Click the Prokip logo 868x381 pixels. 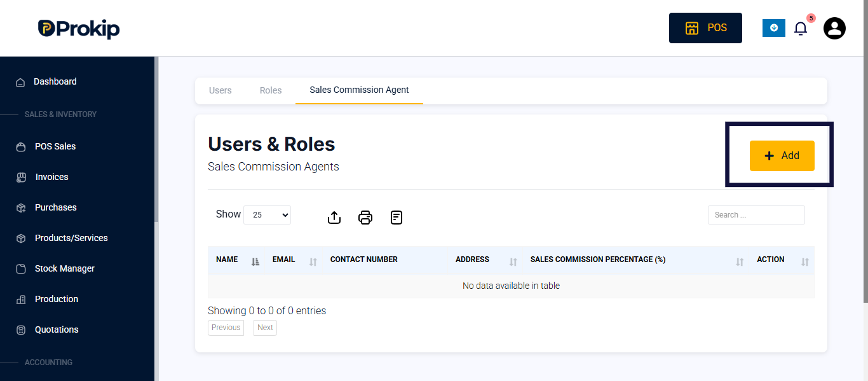tap(79, 29)
